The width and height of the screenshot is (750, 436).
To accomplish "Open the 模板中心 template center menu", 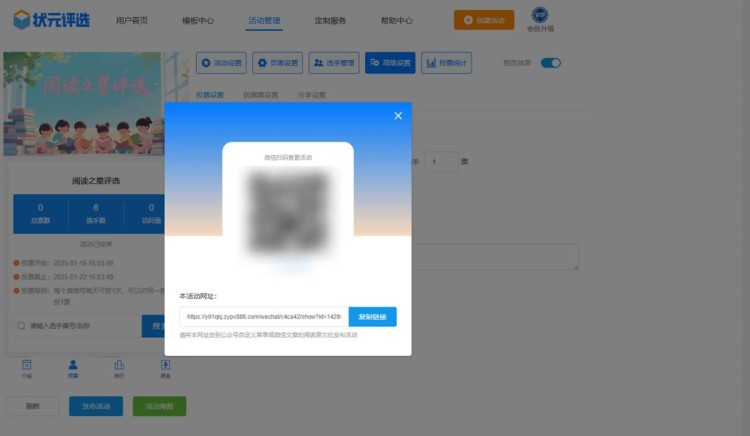I will click(199, 20).
